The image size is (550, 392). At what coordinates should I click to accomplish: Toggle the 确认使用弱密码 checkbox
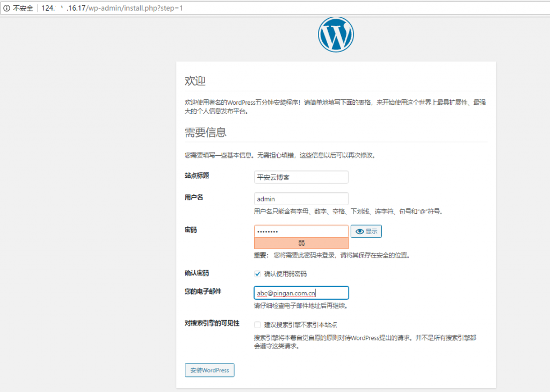pyautogui.click(x=257, y=274)
